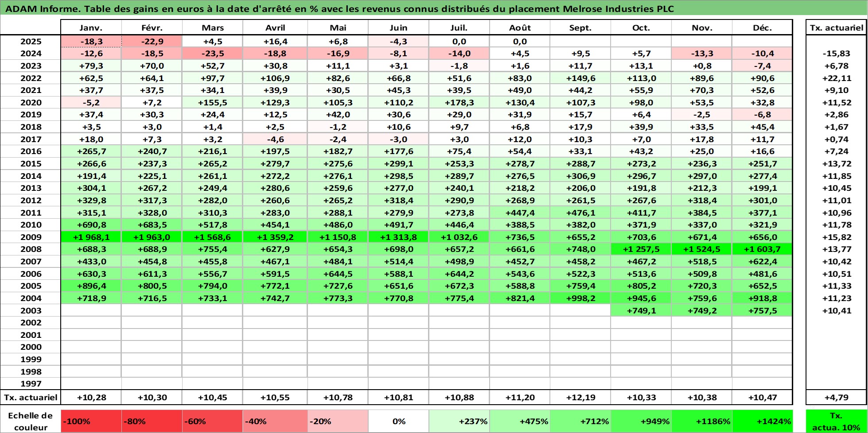Select the 'Mai' column header
868x433 pixels.
click(338, 27)
